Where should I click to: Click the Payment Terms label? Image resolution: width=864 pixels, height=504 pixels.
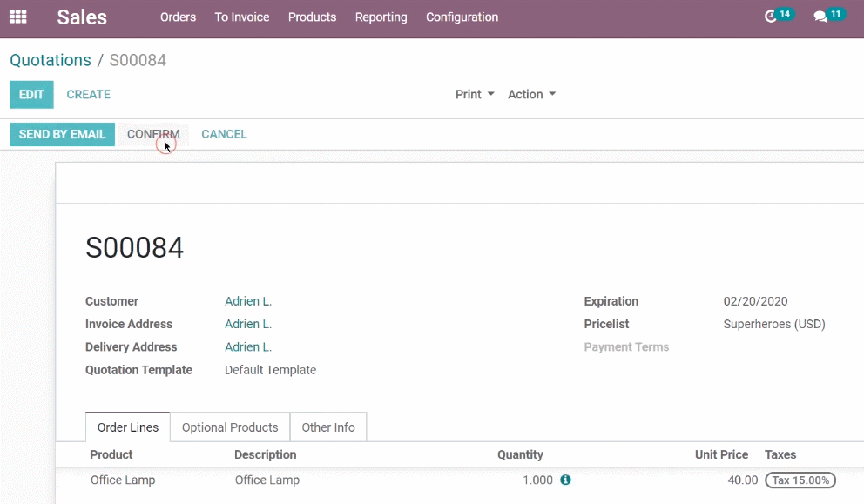626,347
